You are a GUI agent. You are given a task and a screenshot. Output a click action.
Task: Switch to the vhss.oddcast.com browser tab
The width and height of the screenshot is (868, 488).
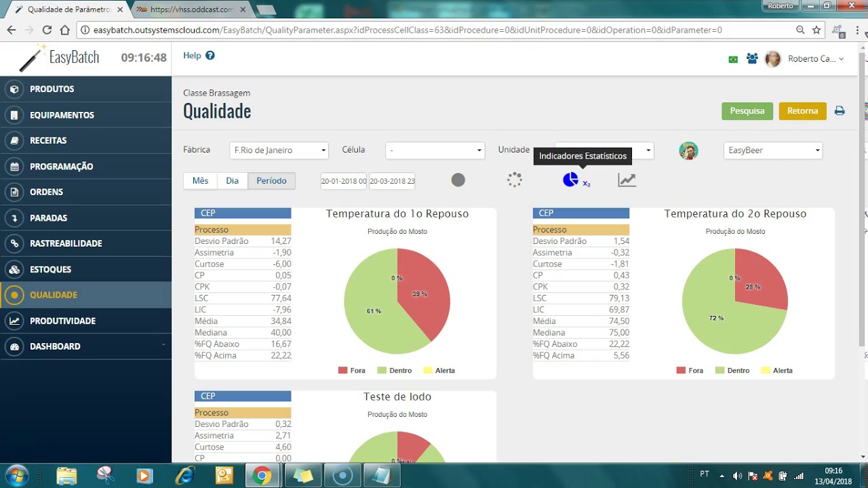[191, 9]
